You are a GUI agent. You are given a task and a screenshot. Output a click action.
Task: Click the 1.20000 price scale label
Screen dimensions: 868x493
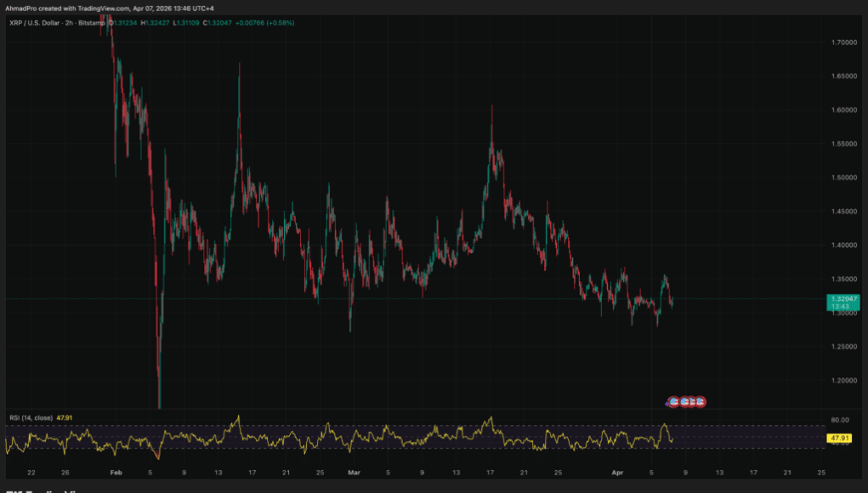coord(842,381)
